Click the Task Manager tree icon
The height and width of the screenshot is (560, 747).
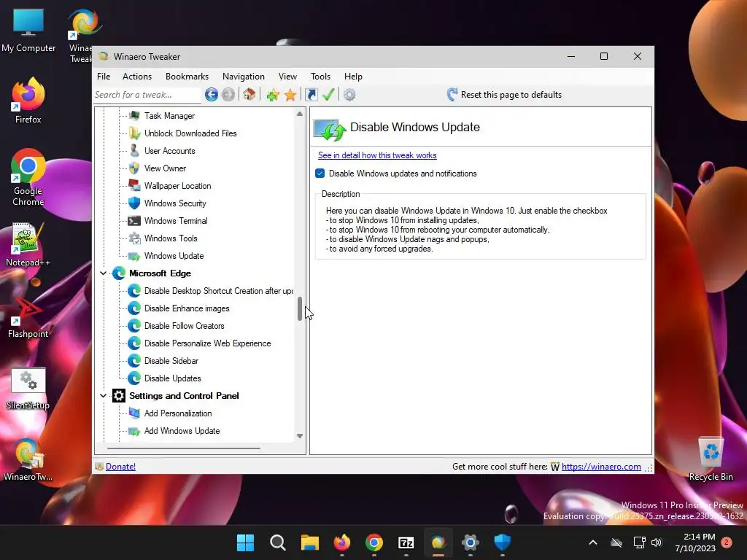tap(134, 116)
